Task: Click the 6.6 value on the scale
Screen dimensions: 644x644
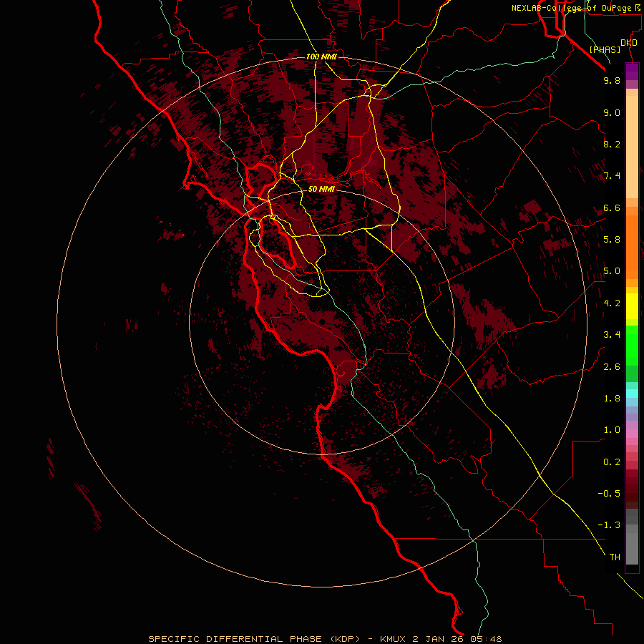Action: click(612, 208)
